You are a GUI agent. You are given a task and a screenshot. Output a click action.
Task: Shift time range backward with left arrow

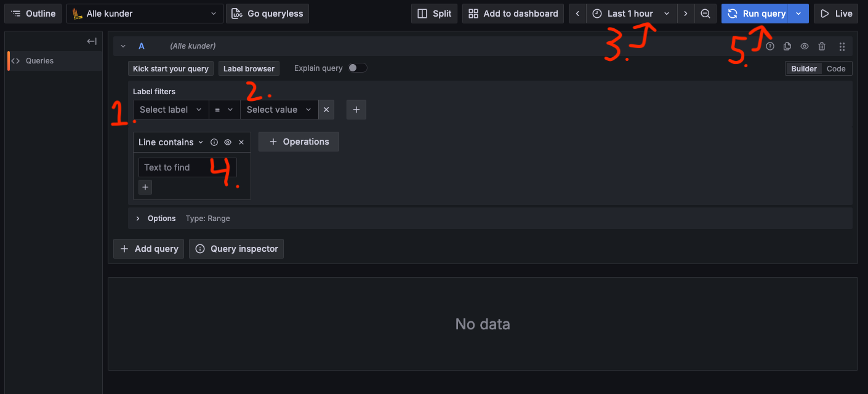[577, 14]
